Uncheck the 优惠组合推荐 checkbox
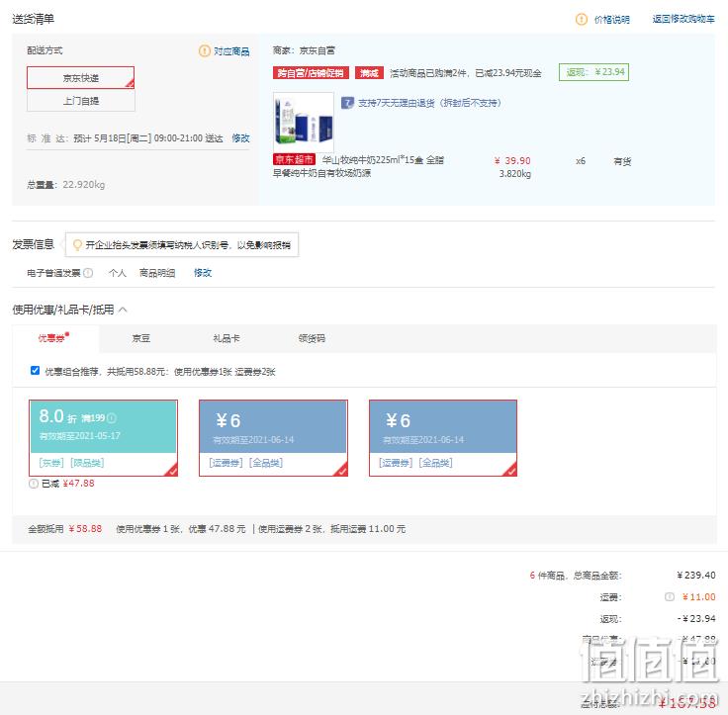The image size is (728, 715). click(x=35, y=371)
